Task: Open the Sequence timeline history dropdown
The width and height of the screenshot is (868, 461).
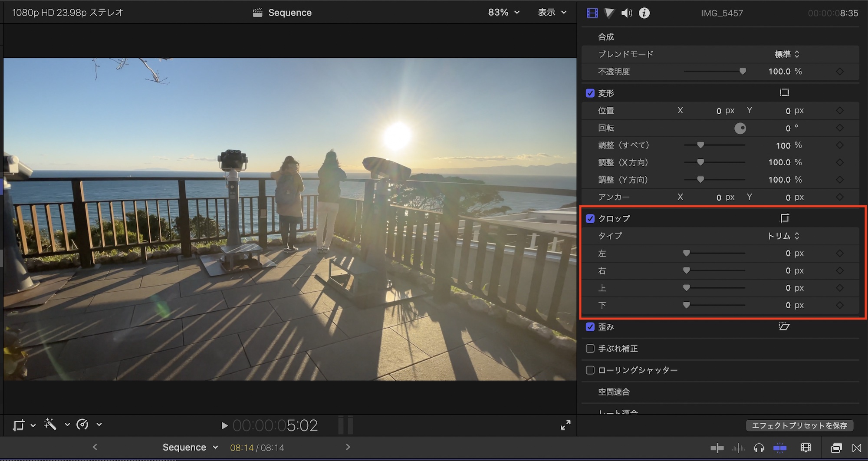Action: (x=190, y=448)
